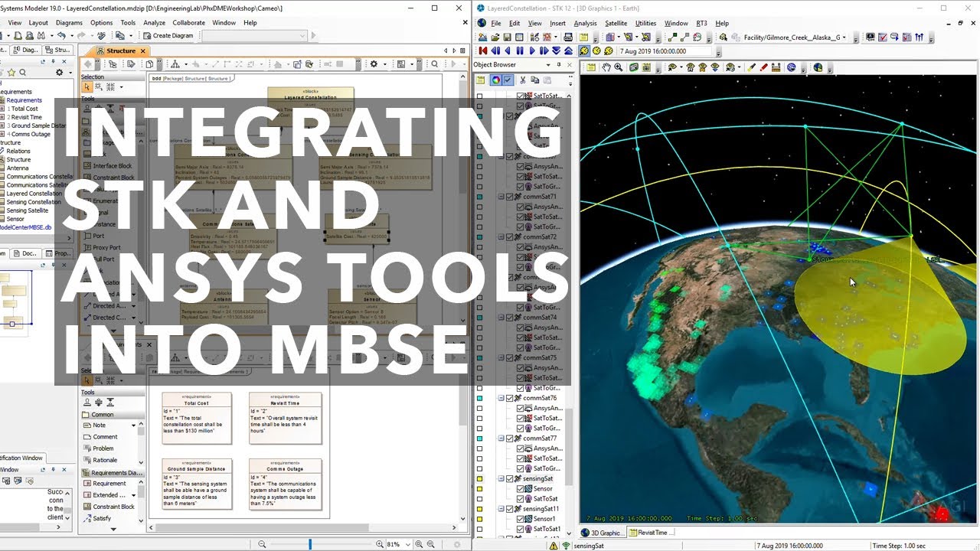Play STK animation forward

[x=532, y=51]
